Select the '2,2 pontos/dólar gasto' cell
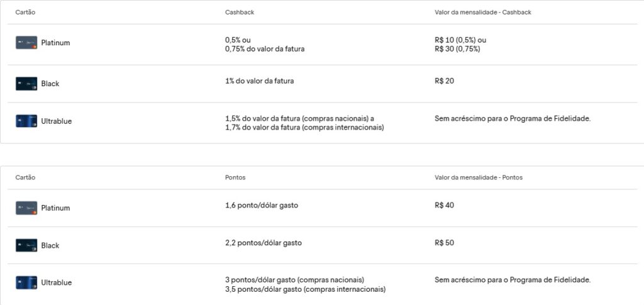 263,243
